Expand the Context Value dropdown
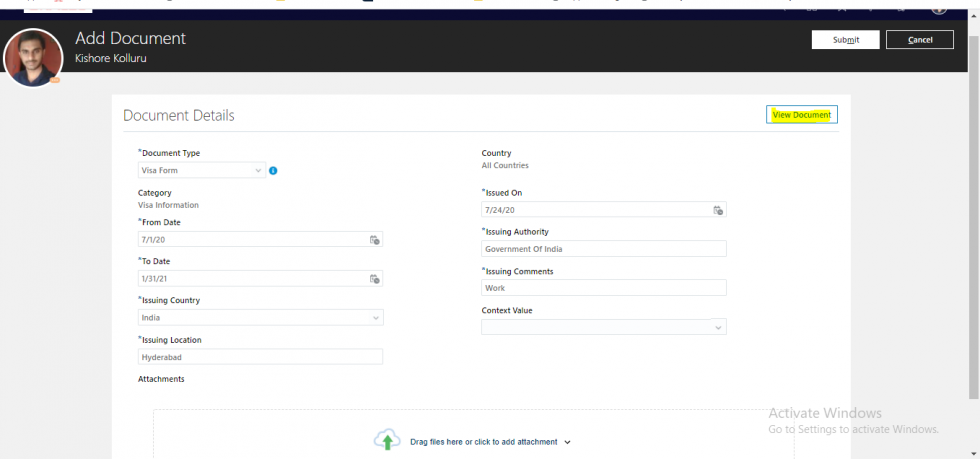This screenshot has width=980, height=459. tap(719, 327)
